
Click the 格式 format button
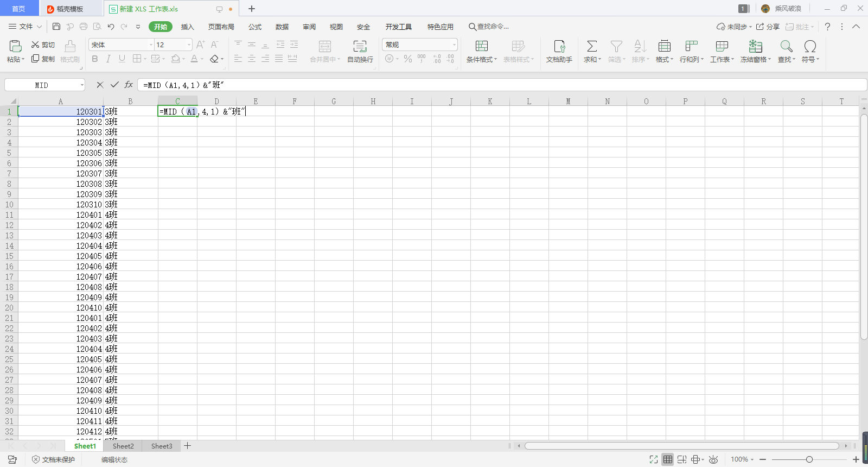point(664,51)
